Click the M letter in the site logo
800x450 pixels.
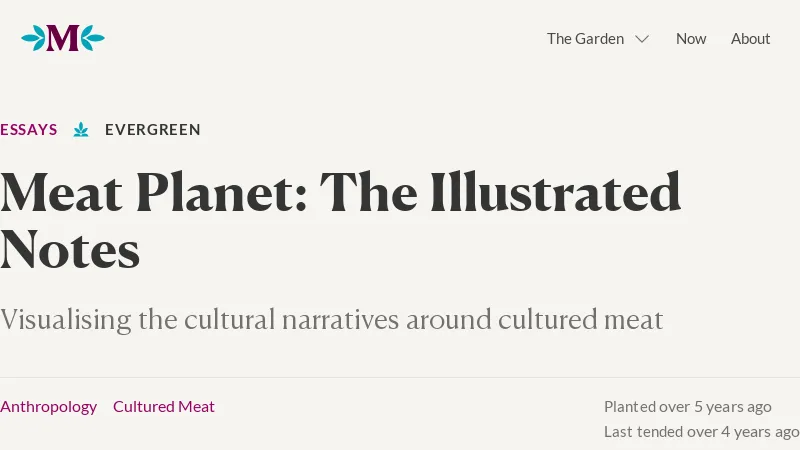[x=62, y=39]
